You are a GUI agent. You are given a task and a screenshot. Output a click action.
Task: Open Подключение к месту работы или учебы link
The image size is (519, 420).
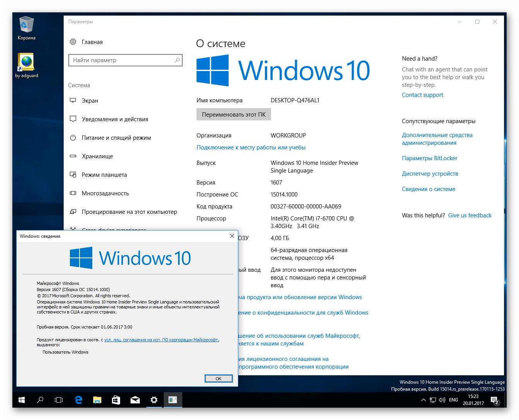tap(251, 147)
